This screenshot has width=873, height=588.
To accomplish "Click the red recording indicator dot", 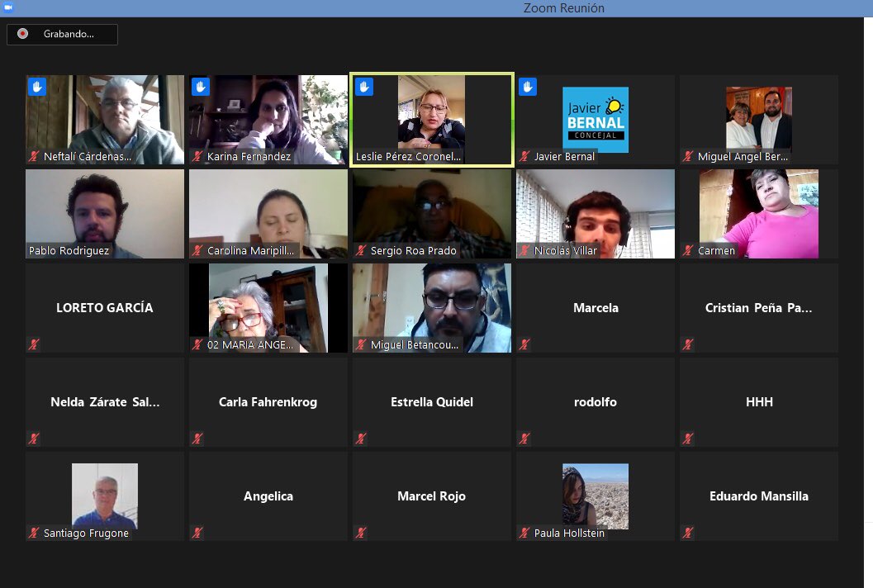I will pyautogui.click(x=22, y=34).
